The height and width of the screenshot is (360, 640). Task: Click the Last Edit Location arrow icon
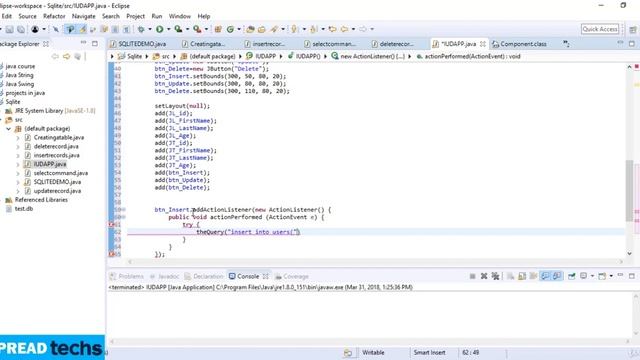[333, 29]
